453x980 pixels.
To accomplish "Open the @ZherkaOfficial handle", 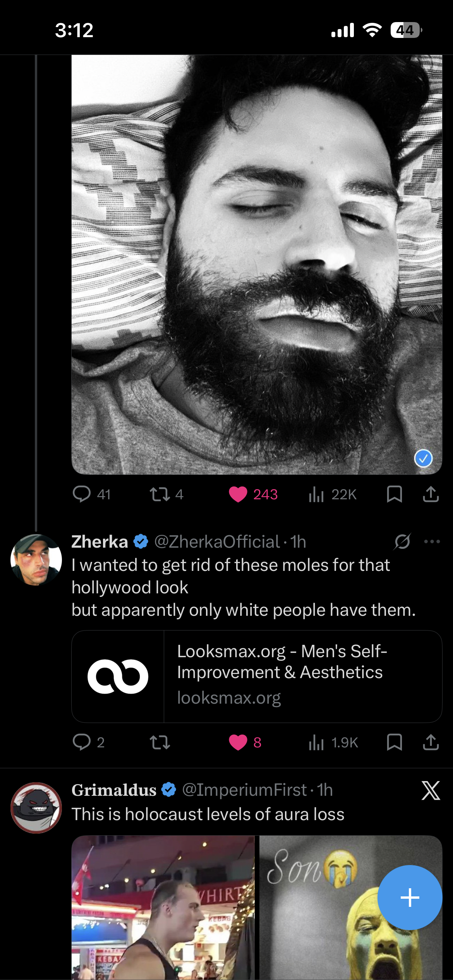I will [x=217, y=542].
